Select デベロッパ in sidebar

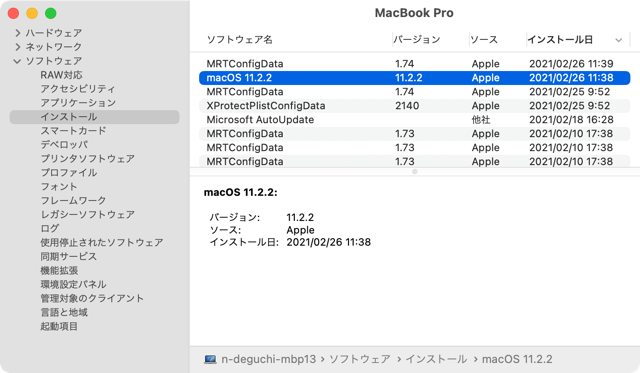tap(64, 144)
